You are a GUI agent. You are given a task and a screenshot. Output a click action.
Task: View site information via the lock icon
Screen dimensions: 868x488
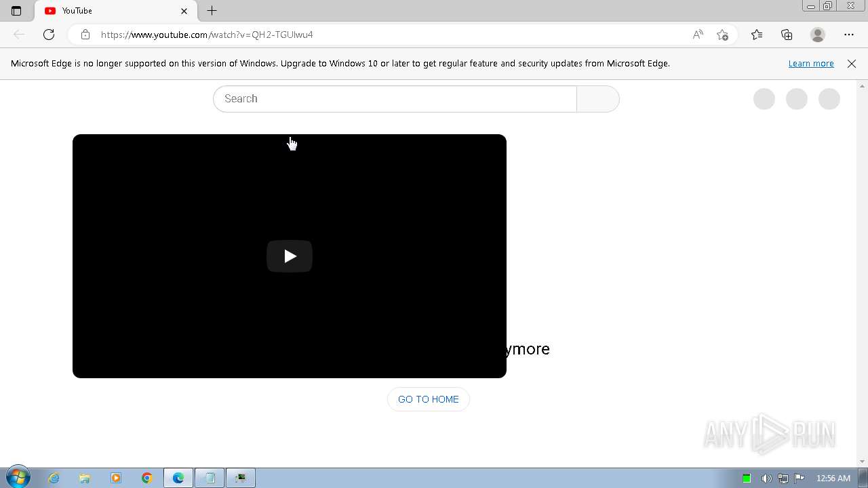pyautogui.click(x=85, y=35)
